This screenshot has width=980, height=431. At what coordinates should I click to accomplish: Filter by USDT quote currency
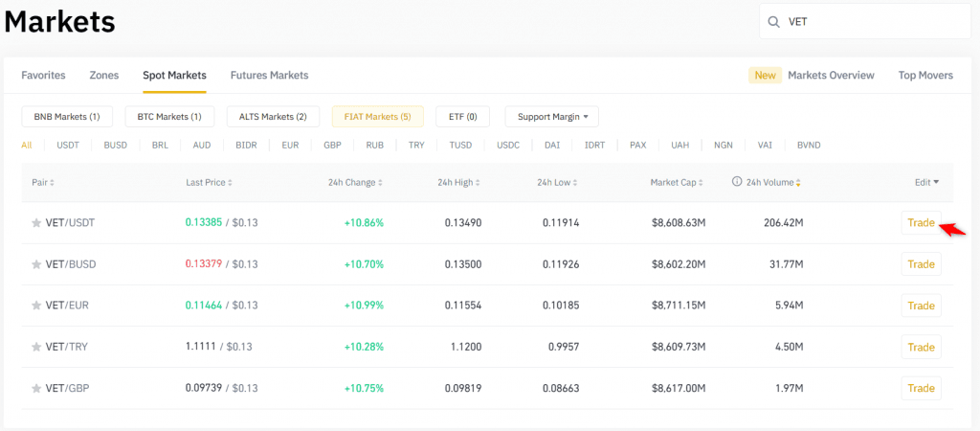[68, 146]
